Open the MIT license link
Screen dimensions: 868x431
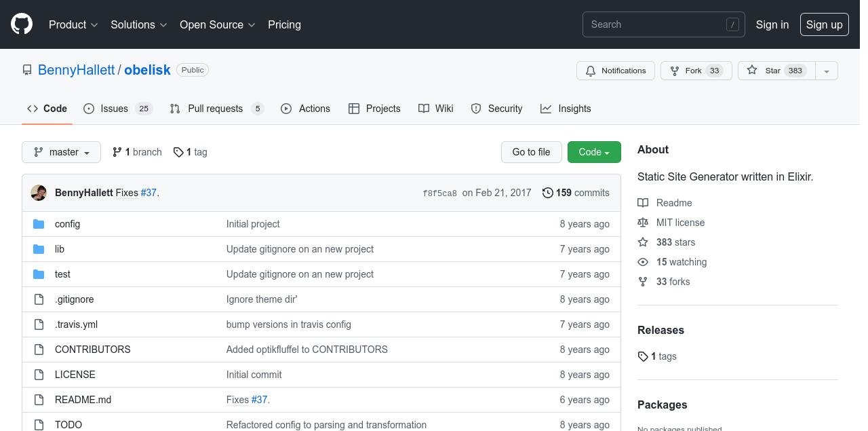pos(680,223)
